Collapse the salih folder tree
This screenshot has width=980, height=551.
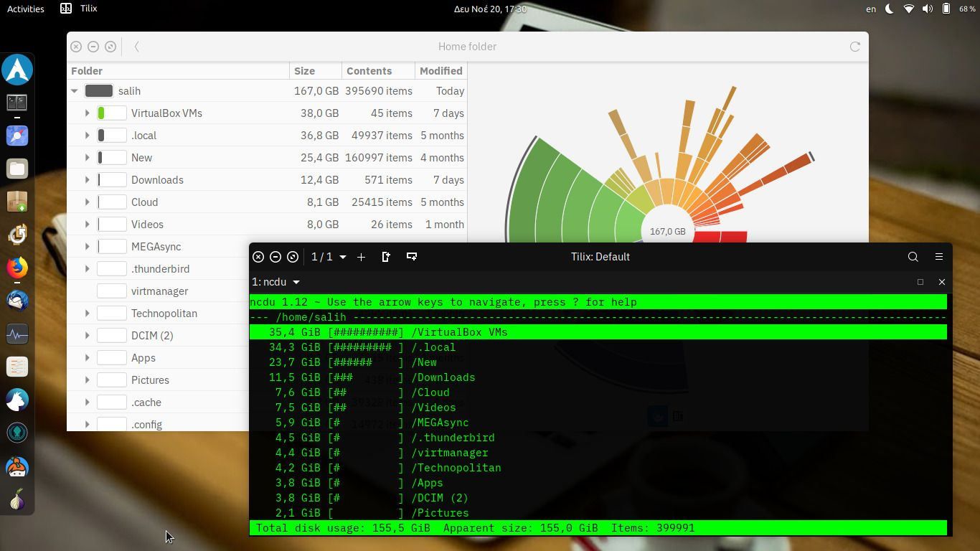75,91
